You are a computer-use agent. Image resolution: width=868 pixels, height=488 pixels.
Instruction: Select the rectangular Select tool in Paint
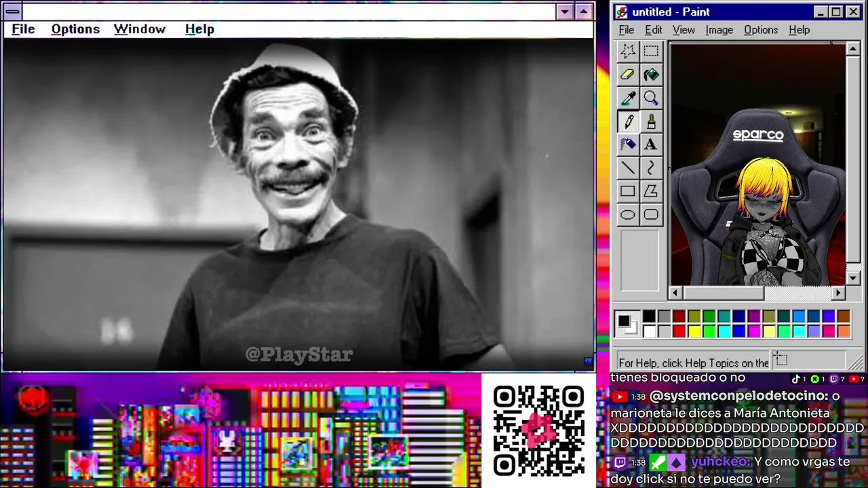point(651,51)
